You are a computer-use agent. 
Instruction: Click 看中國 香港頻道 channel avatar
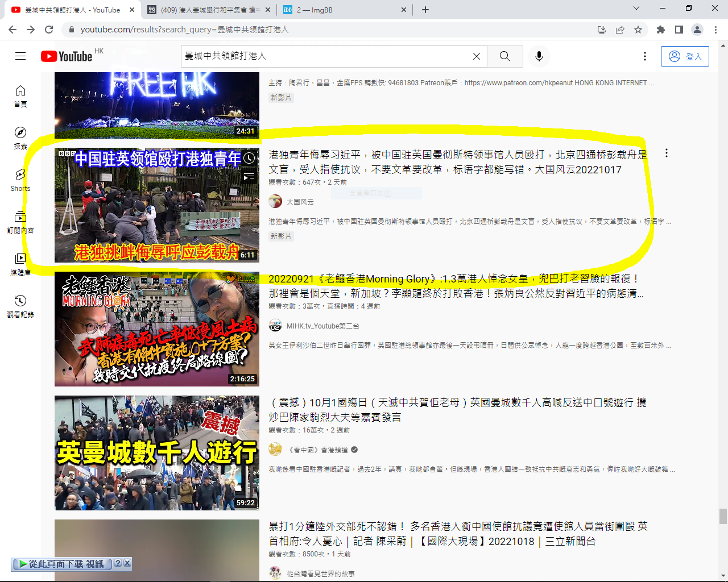tap(275, 450)
